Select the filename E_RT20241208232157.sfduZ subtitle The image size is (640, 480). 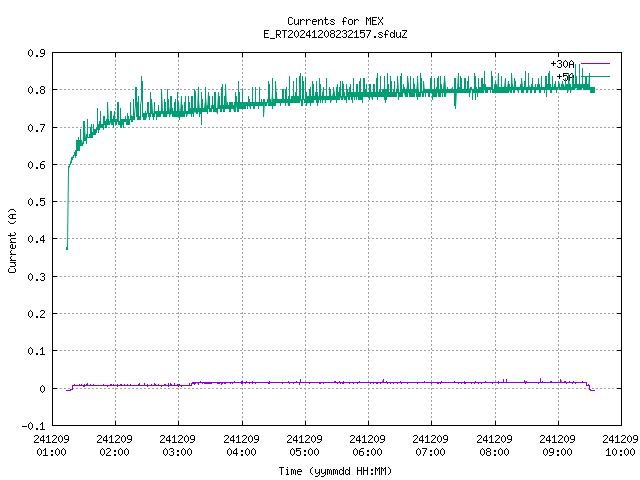tap(335, 34)
